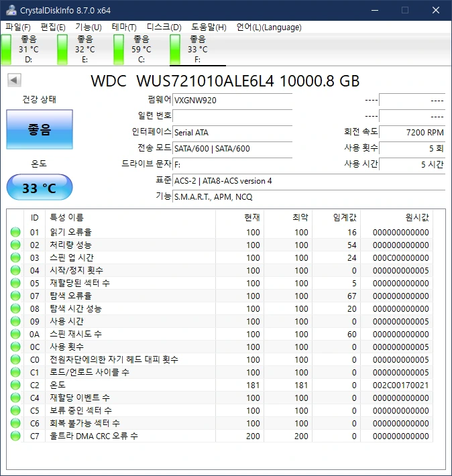Select the 처리량 성능 attribute row
The height and width of the screenshot is (476, 452).
click(220, 245)
